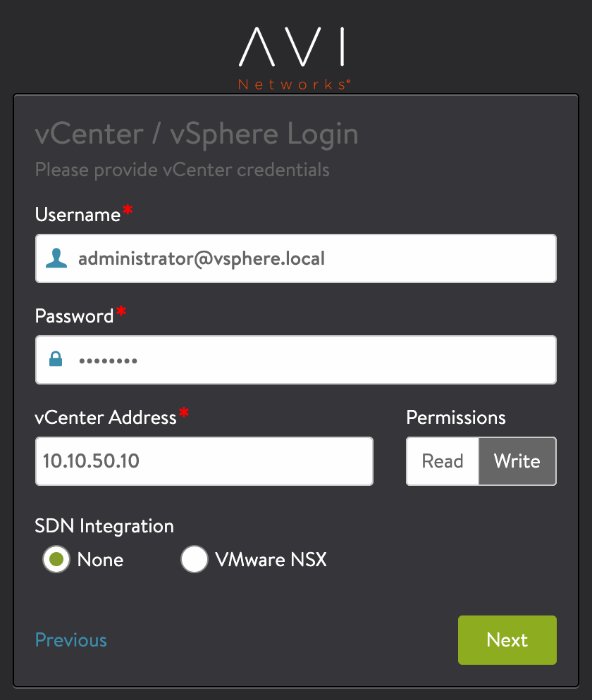This screenshot has height=700, width=592.
Task: Click the 'SDN Integration' label
Action: click(x=104, y=526)
